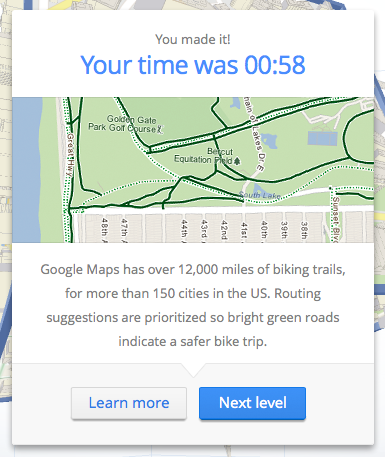Image resolution: width=385 pixels, height=457 pixels.
Task: Click the 42nd street label on map
Action: [224, 230]
